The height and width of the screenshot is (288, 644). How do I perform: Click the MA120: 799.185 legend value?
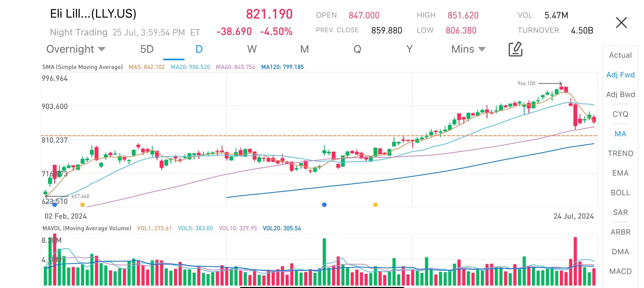pos(282,67)
